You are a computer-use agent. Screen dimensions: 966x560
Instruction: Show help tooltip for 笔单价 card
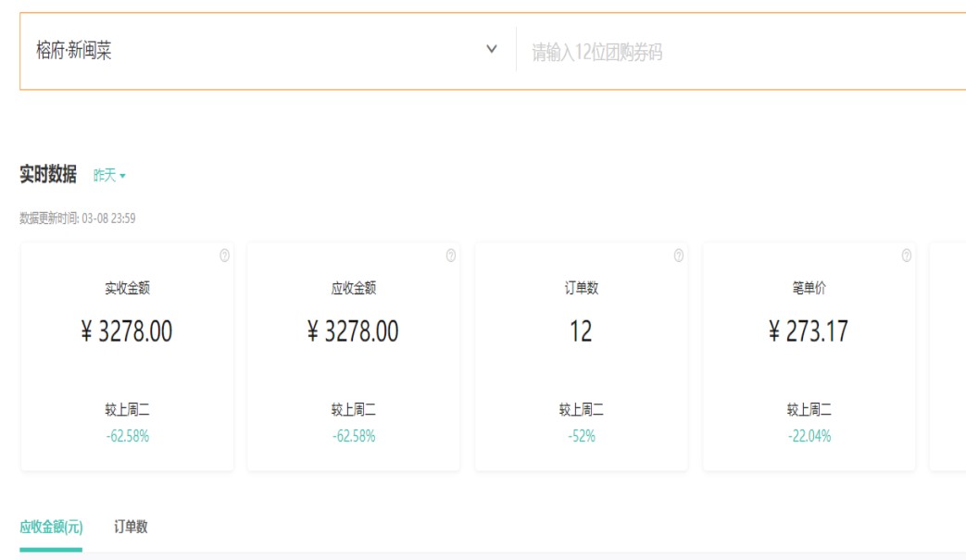click(906, 255)
